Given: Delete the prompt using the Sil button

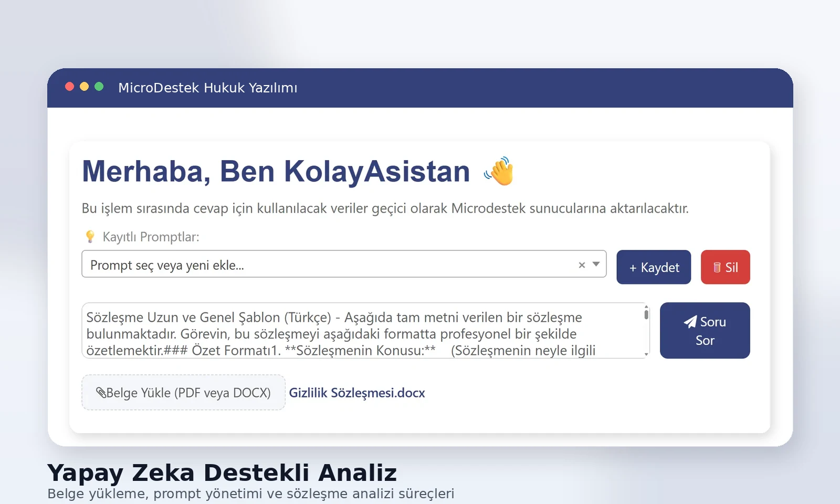Looking at the screenshot, I should click(725, 267).
